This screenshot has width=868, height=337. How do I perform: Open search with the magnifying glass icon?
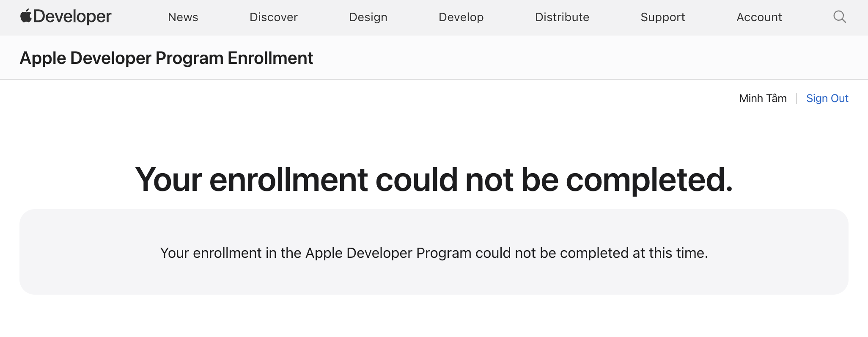click(x=839, y=17)
